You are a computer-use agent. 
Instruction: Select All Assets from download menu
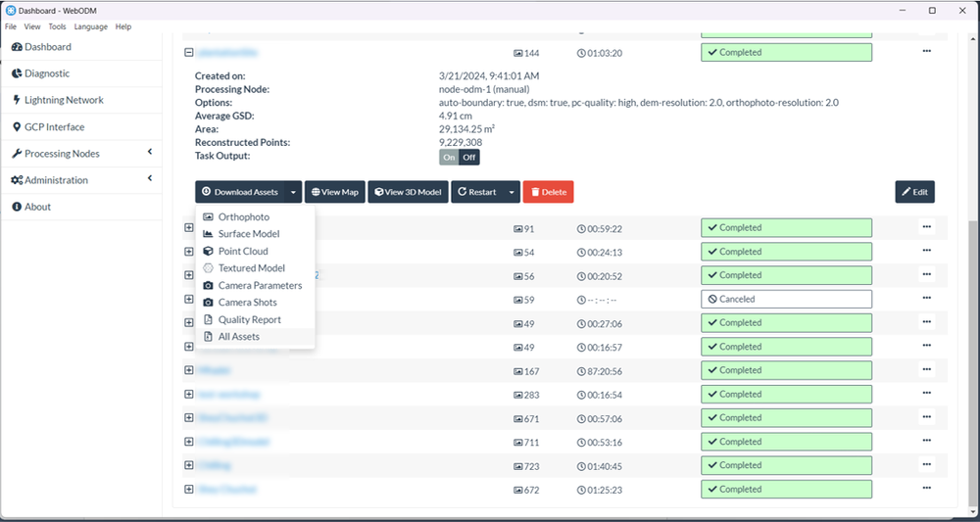[255, 337]
